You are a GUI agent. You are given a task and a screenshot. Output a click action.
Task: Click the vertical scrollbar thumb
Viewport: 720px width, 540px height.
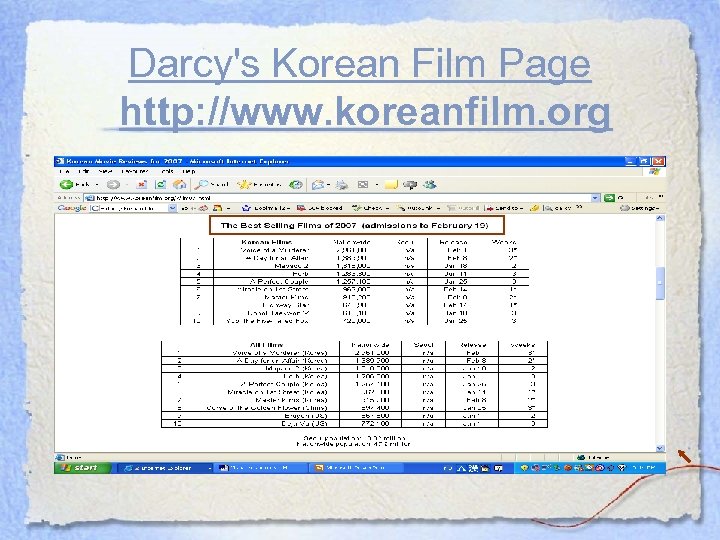point(660,283)
